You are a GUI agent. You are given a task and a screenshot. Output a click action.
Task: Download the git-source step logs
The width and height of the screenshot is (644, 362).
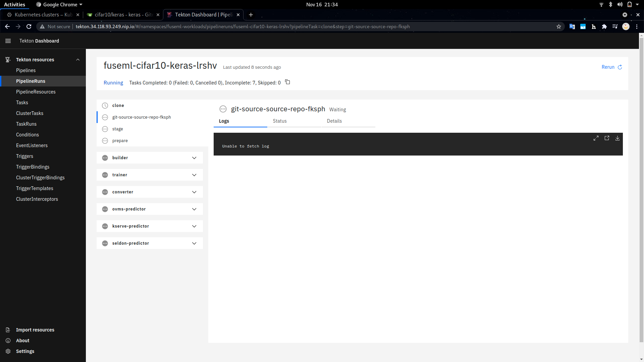coord(618,138)
